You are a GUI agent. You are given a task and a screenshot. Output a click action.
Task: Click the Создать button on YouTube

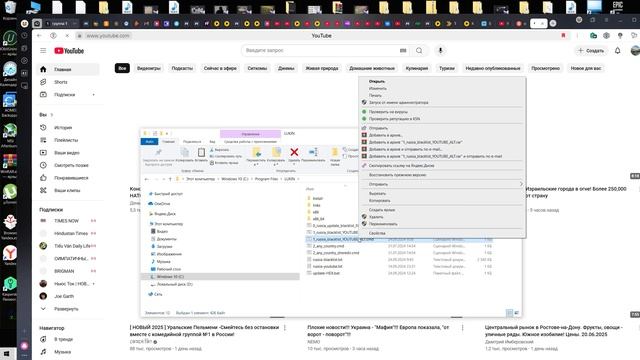pos(591,51)
